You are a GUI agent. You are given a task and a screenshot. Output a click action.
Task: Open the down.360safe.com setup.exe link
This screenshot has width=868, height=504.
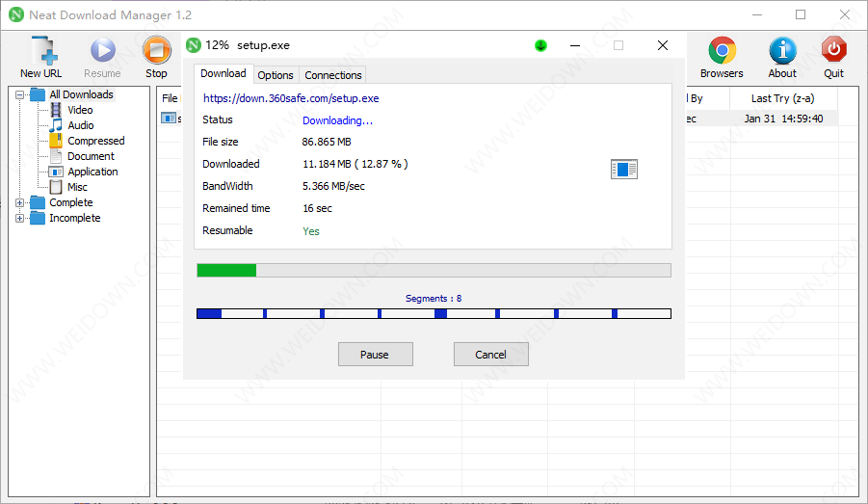click(x=291, y=98)
